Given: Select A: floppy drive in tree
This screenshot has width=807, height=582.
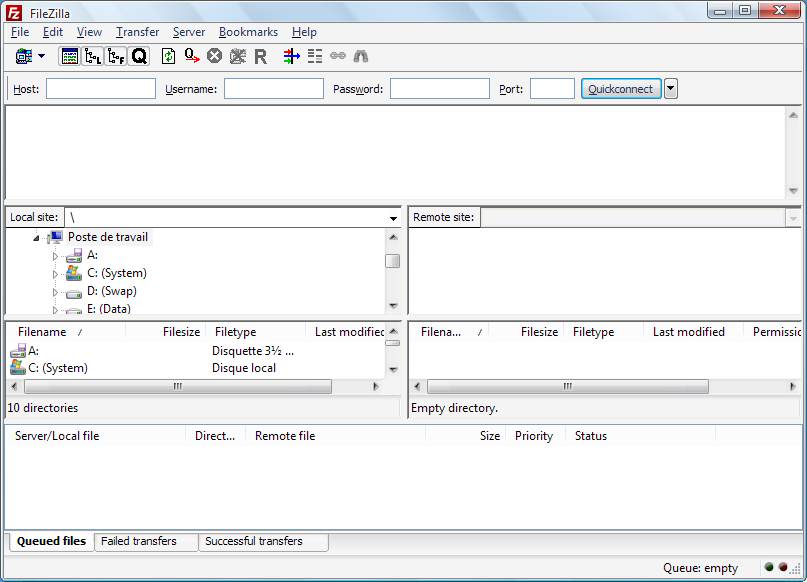Looking at the screenshot, I should click(92, 255).
